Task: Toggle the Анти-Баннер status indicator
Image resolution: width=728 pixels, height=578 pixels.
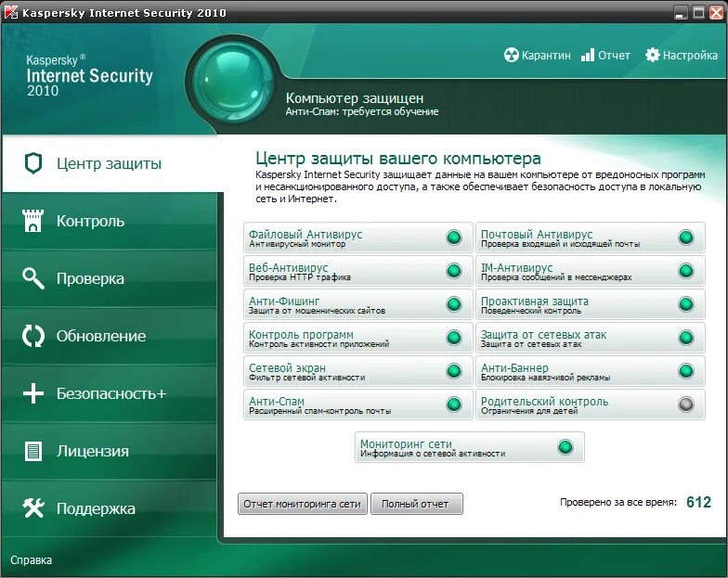Action: (685, 371)
